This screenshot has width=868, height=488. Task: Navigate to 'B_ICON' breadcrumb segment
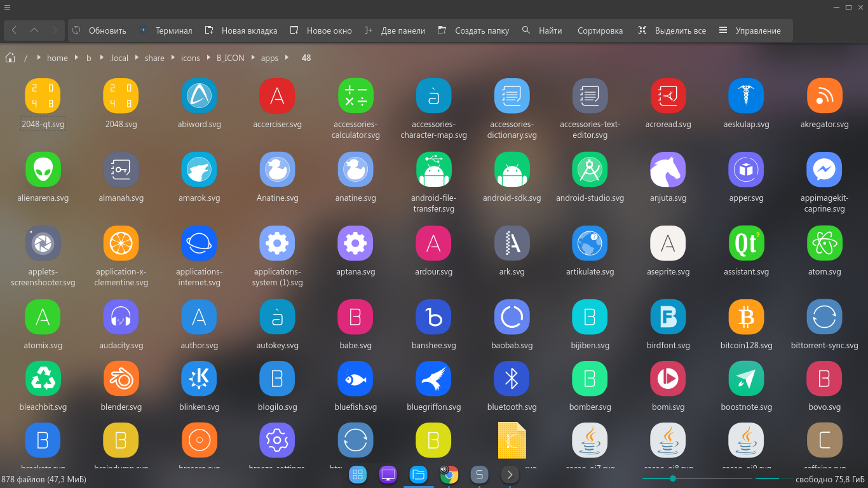coord(231,58)
